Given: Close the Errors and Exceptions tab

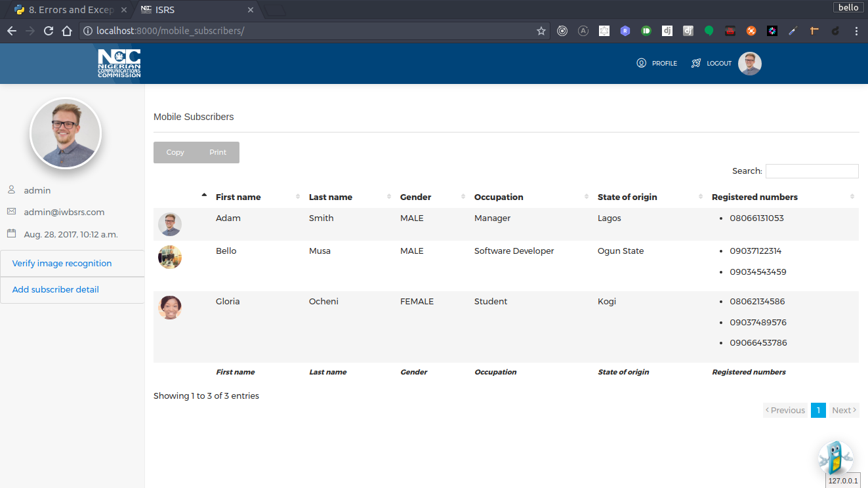Looking at the screenshot, I should (x=125, y=10).
